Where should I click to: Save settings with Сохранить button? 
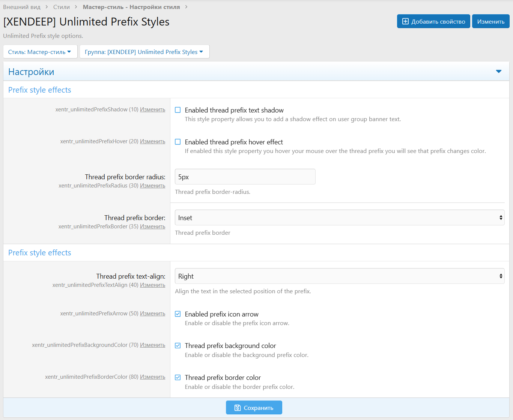pos(254,408)
